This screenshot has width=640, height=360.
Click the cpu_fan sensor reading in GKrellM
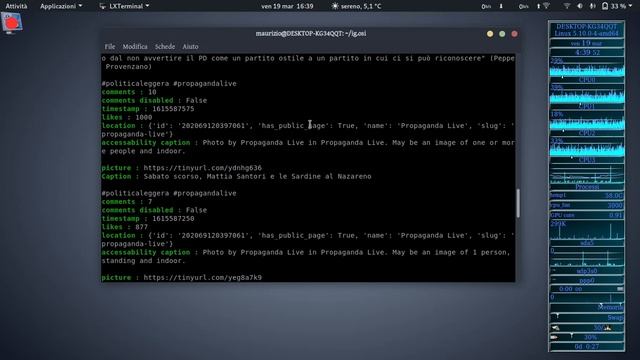[x=587, y=205]
